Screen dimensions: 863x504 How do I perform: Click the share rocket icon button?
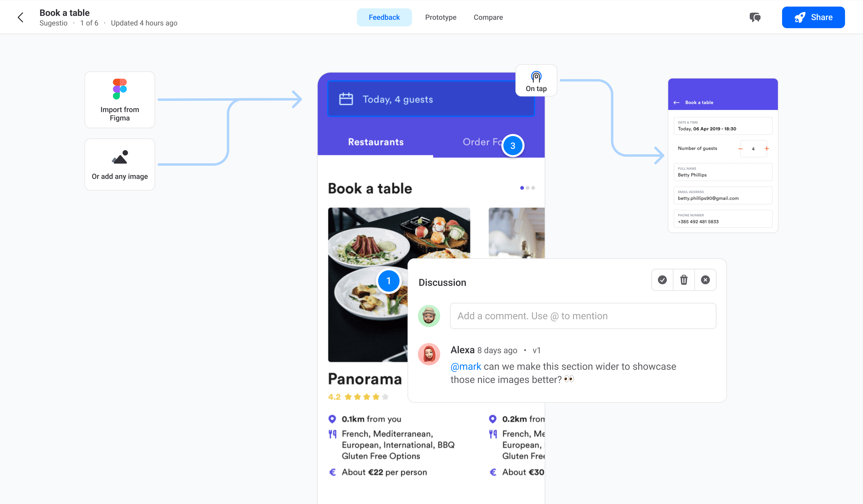click(x=799, y=17)
